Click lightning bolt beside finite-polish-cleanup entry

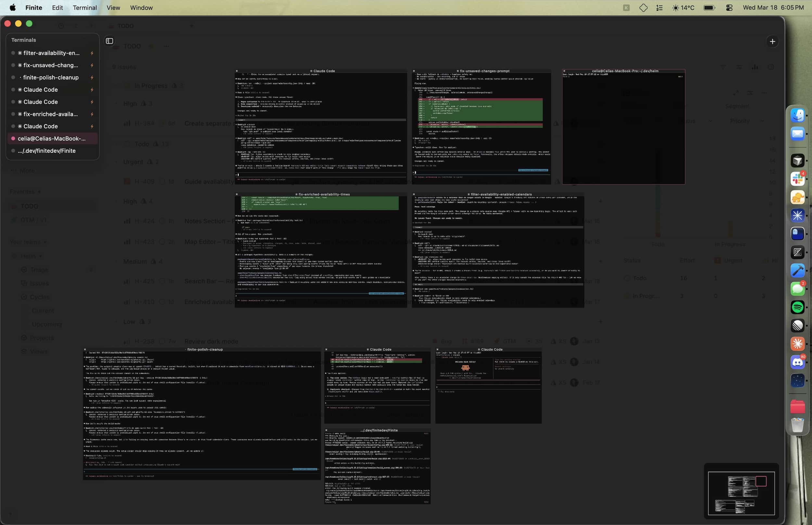[x=92, y=78]
